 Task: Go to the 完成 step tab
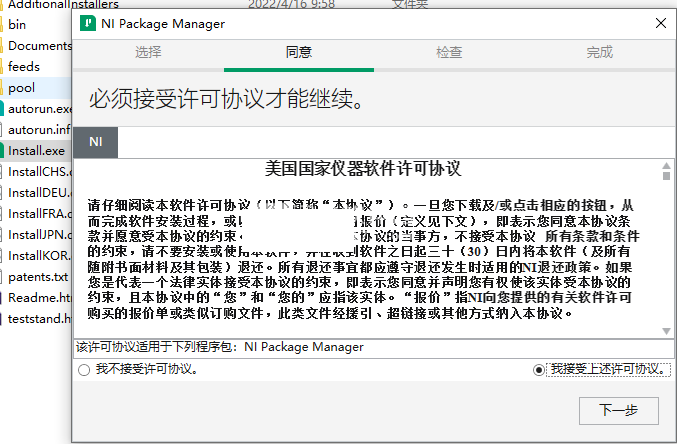tap(599, 52)
